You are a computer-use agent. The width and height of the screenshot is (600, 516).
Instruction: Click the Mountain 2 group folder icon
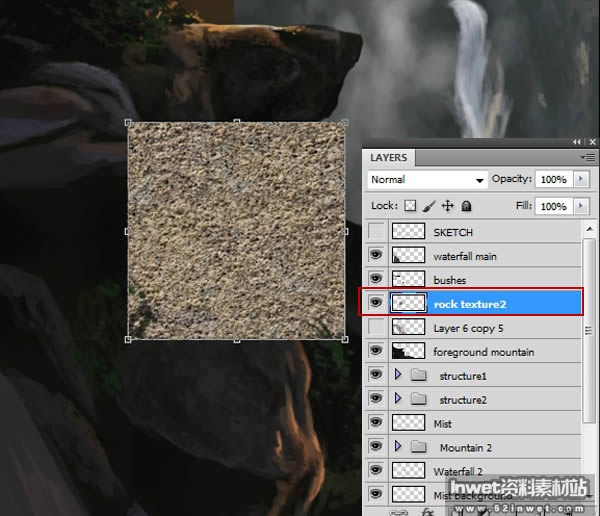[419, 446]
